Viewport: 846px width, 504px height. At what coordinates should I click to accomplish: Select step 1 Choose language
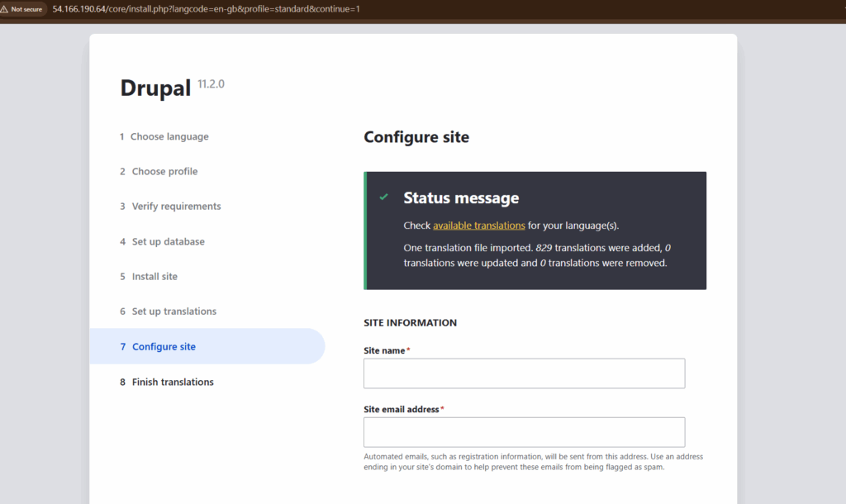point(164,136)
